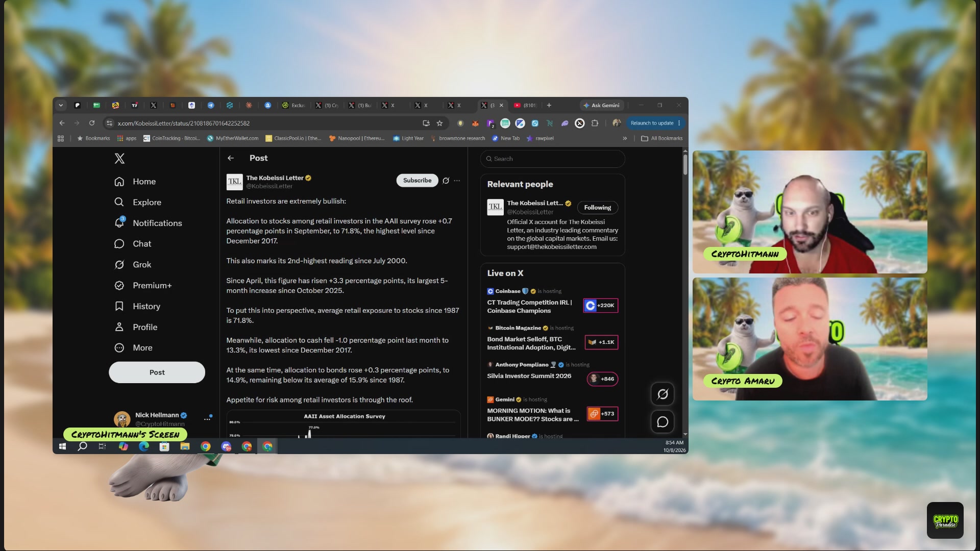
Task: Select Explore in the X sidebar
Action: [x=138, y=203]
